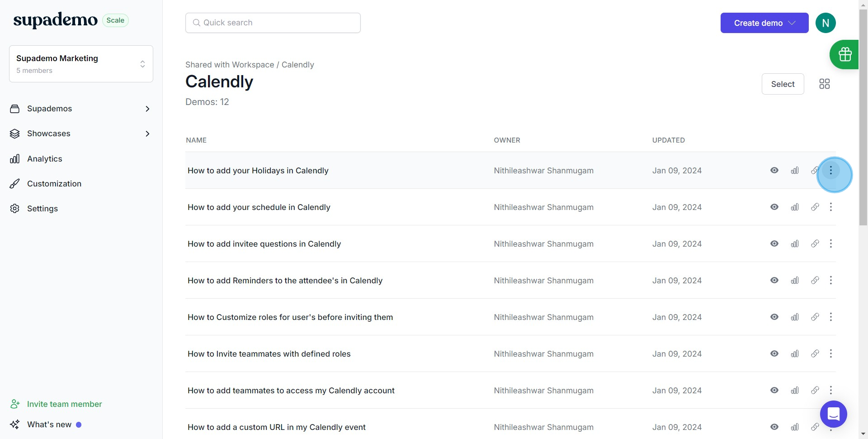Open more options for Customize roles demo
This screenshot has height=439, width=868.
[831, 317]
